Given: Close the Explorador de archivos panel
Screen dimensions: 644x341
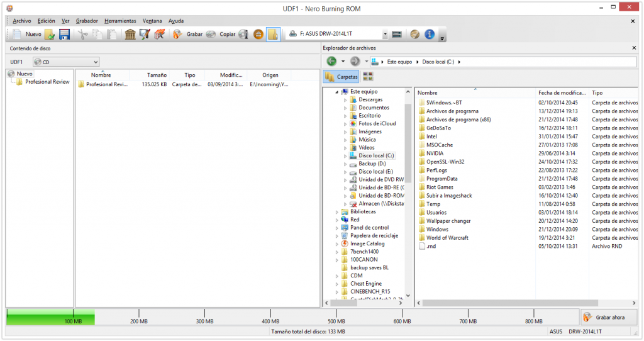Looking at the screenshot, I should pyautogui.click(x=634, y=48).
